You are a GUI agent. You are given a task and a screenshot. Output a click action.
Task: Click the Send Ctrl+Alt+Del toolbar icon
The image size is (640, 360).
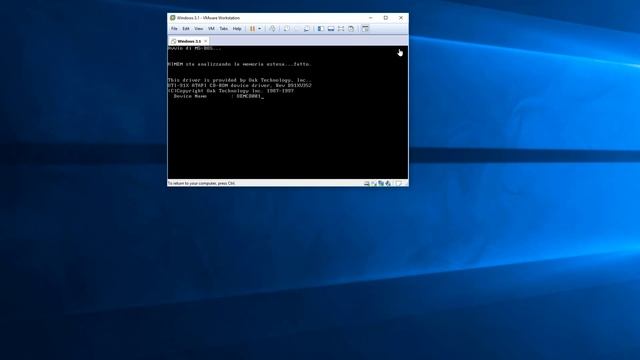coord(273,29)
